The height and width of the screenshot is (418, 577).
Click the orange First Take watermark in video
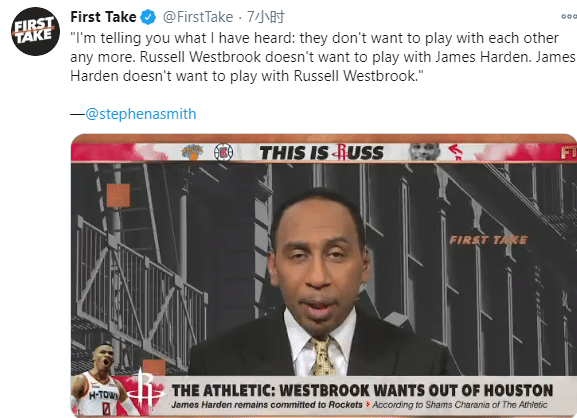tap(488, 240)
